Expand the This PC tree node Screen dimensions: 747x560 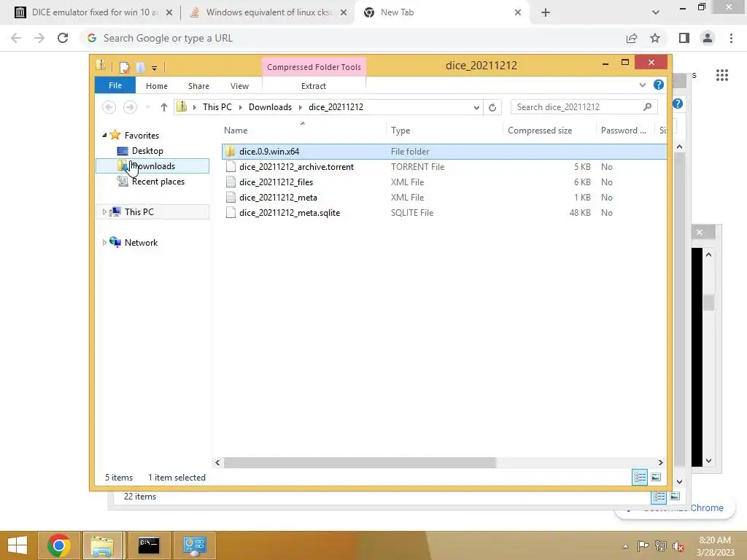(x=104, y=212)
